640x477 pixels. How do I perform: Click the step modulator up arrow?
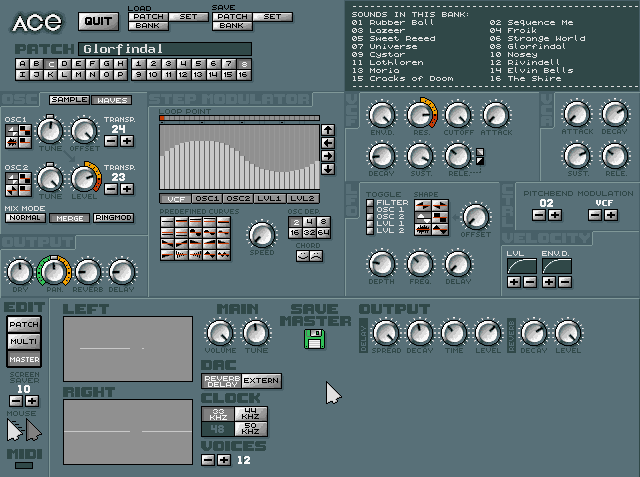point(328,129)
